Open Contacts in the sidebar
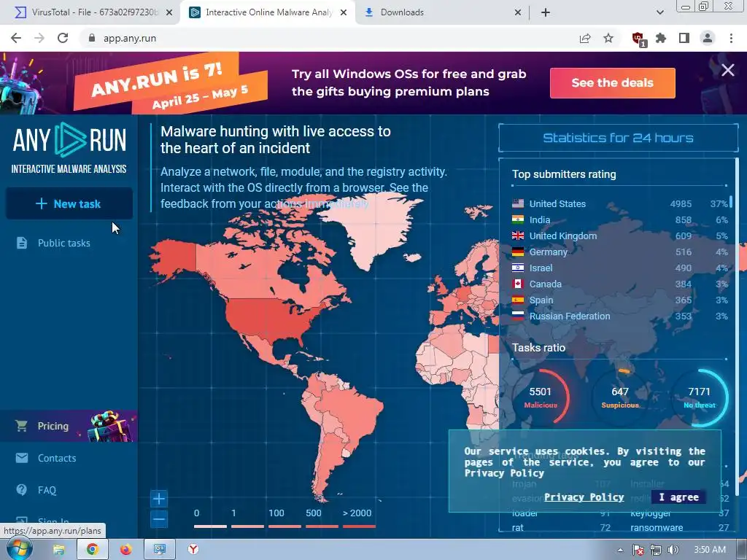The image size is (747, 560). coord(69,458)
